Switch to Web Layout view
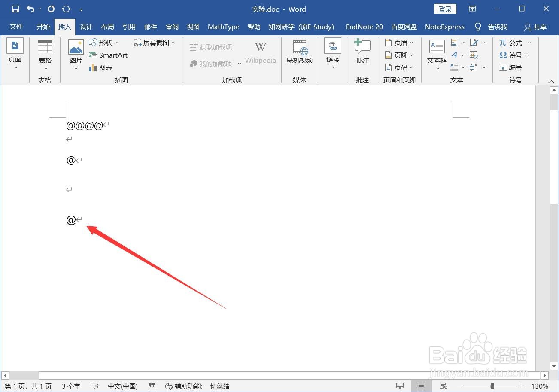This screenshot has height=392, width=559. pyautogui.click(x=443, y=386)
